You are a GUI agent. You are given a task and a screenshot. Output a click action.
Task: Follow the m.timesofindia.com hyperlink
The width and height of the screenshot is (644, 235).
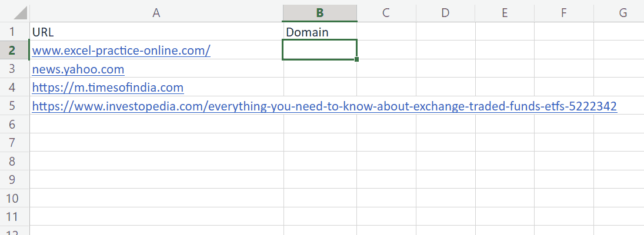108,88
